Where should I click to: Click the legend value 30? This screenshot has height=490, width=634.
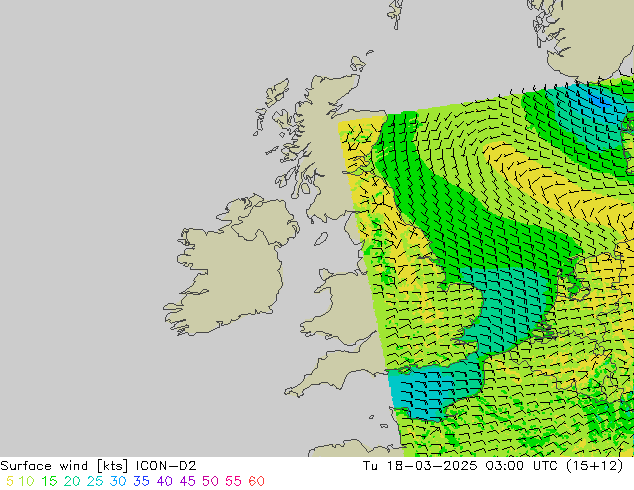(118, 481)
